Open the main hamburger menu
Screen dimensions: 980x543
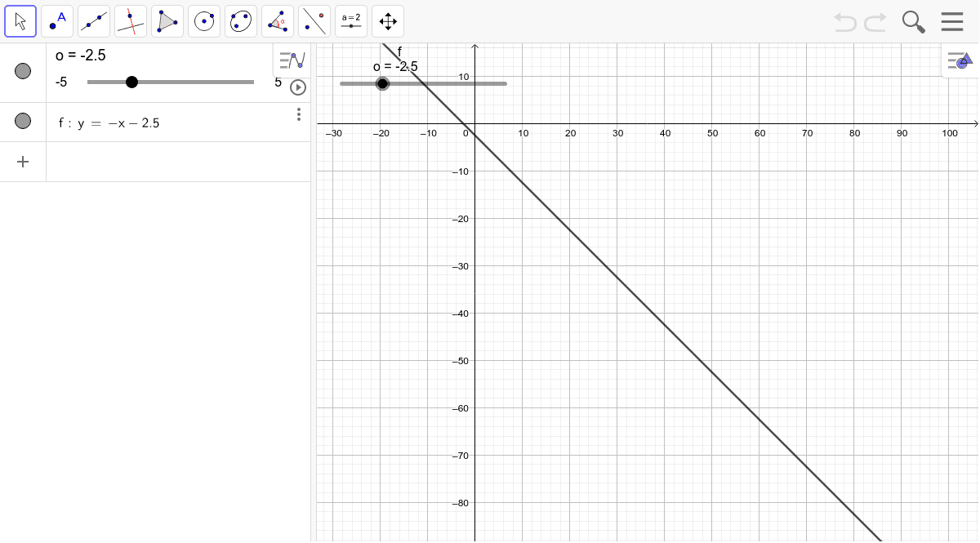[x=952, y=22]
